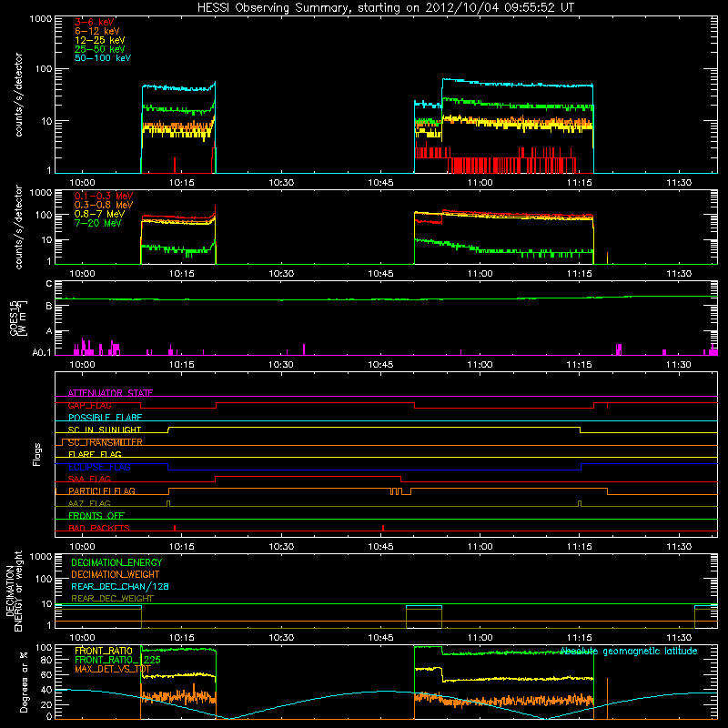Select the BAD_PACKETS flag label
728x728 pixels.
[x=99, y=528]
